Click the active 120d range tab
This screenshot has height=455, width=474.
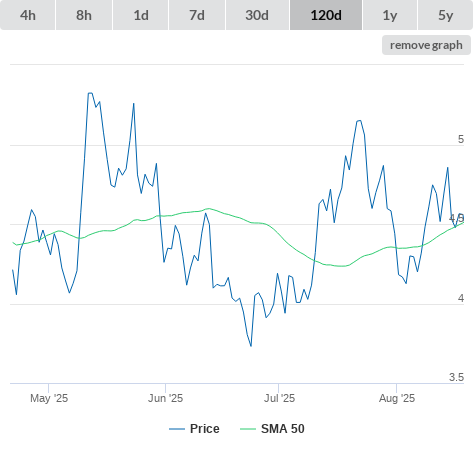pyautogui.click(x=326, y=15)
